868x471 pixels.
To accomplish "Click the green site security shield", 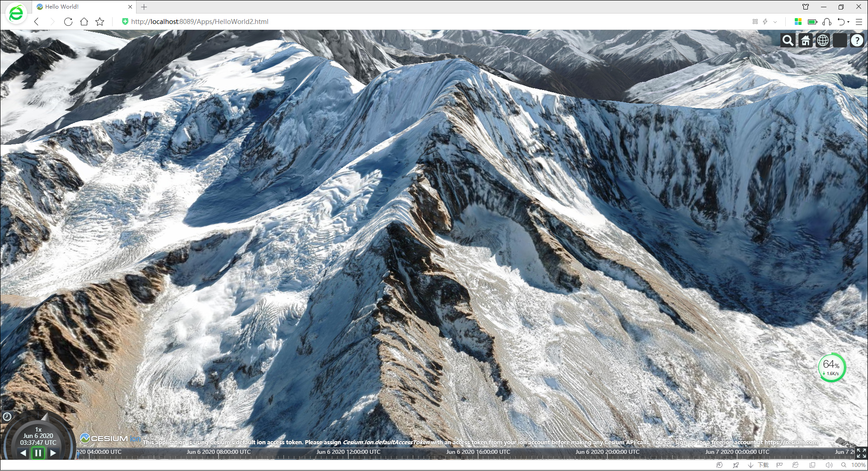I will click(125, 21).
